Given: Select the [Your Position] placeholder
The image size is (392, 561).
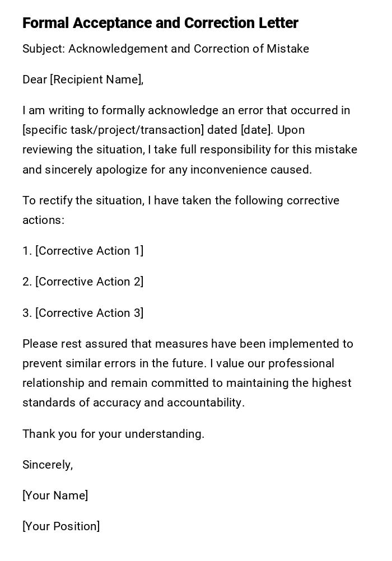Looking at the screenshot, I should 61,526.
